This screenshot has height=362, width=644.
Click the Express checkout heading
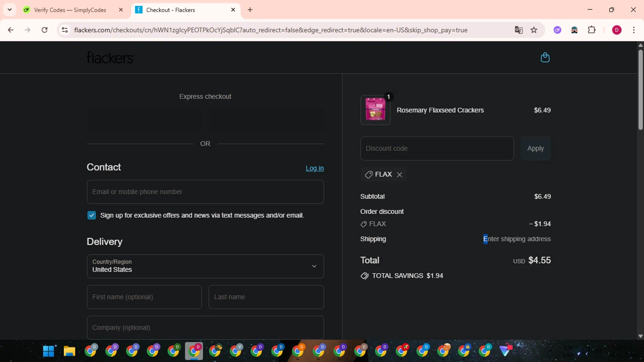205,97
